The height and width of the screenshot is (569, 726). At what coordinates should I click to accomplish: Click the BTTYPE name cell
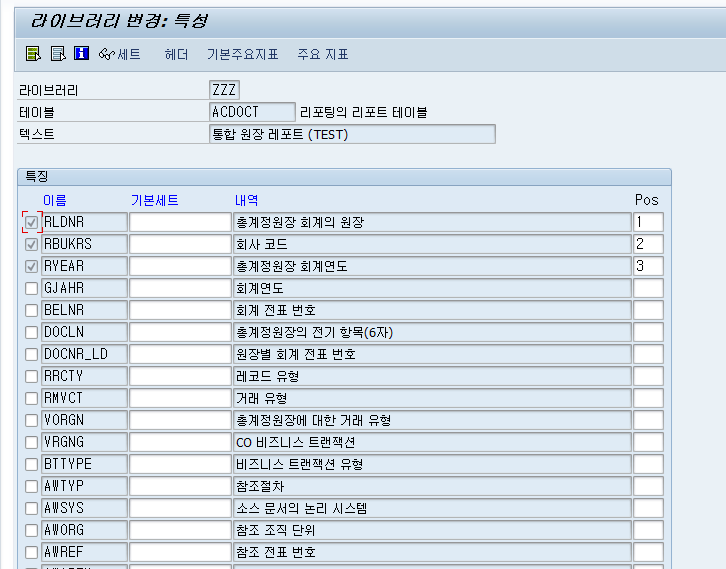tap(84, 464)
